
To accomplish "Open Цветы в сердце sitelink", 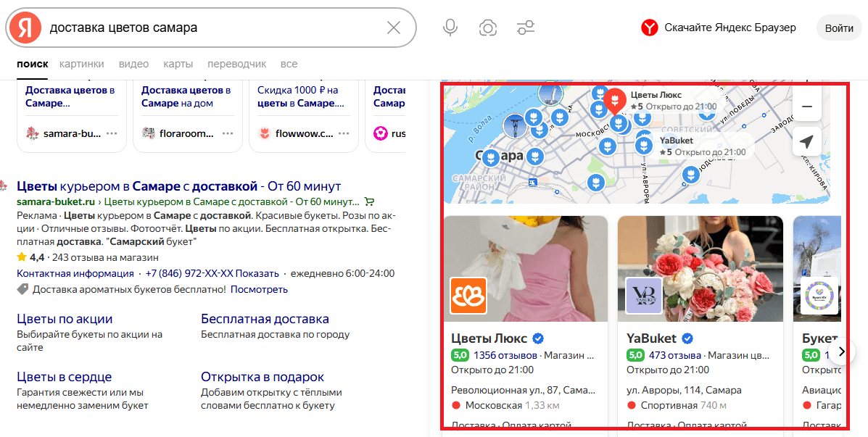I will click(x=65, y=378).
